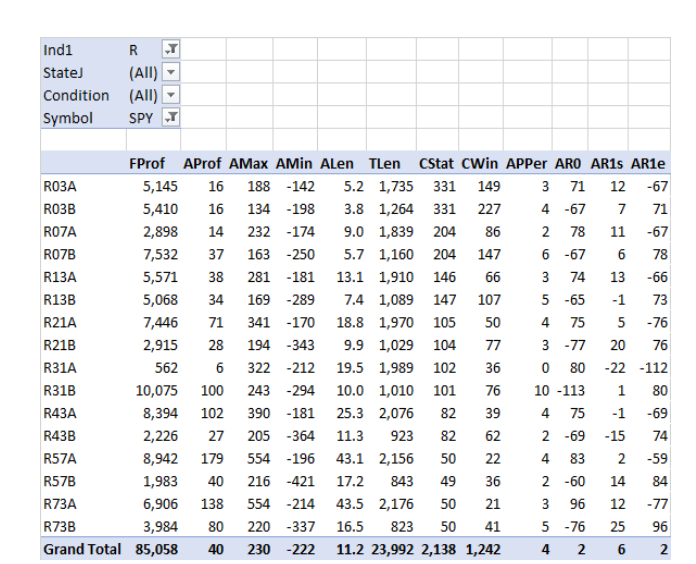Click the AProf column header
The image size is (696, 564).
(202, 164)
